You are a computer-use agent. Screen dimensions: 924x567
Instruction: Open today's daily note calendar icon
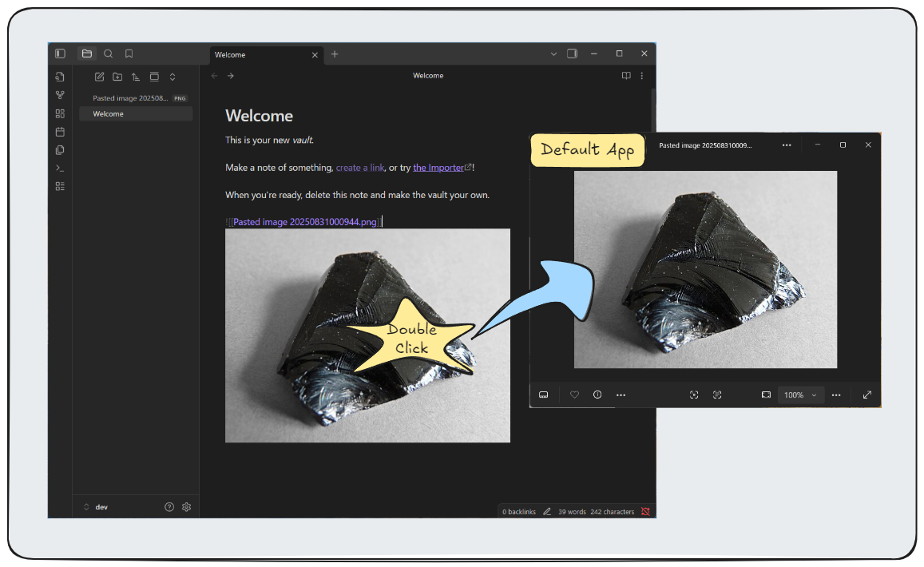60,132
